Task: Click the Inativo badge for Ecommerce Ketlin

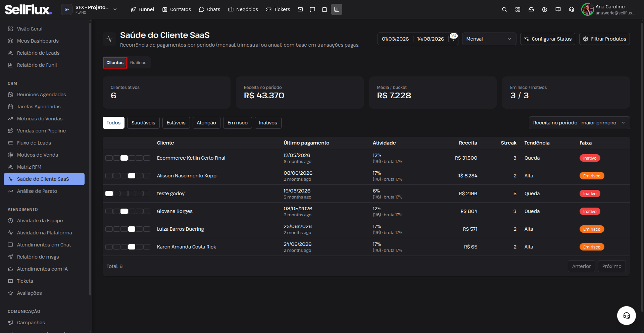Action: 590,158
